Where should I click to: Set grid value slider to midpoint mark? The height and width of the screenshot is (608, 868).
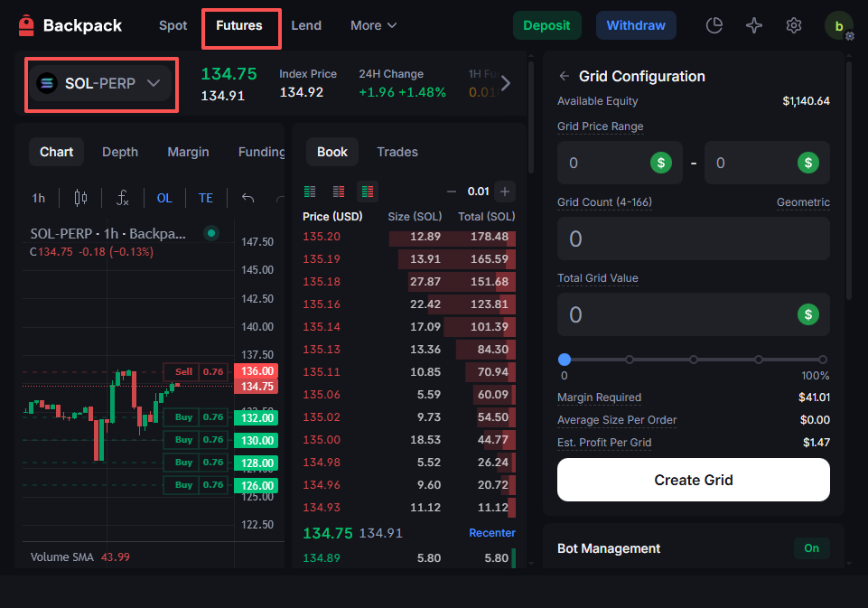694,360
